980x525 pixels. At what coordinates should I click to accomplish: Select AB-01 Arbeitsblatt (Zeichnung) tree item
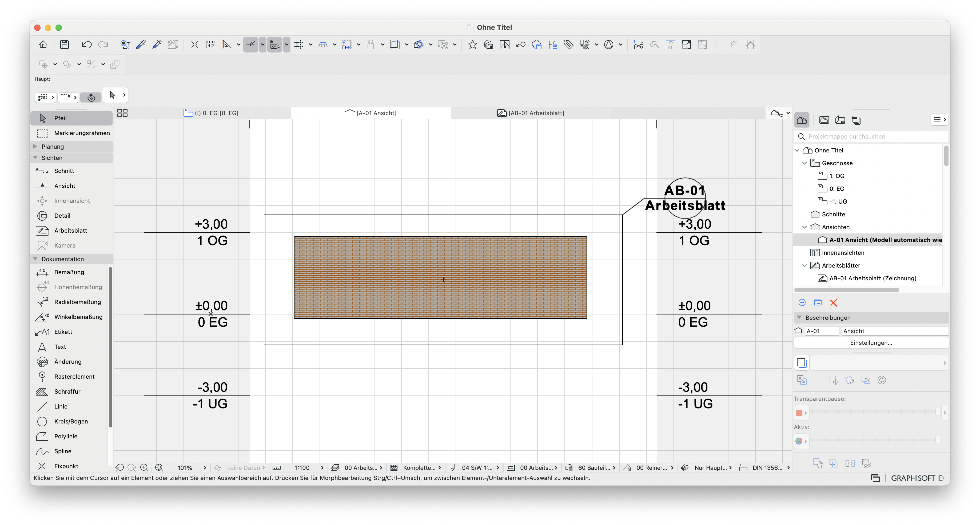click(x=873, y=278)
